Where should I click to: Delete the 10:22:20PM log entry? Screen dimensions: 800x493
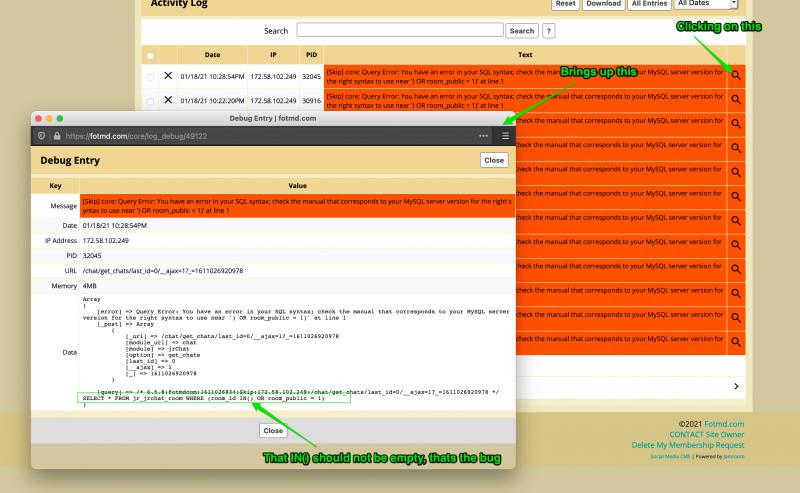click(x=168, y=100)
